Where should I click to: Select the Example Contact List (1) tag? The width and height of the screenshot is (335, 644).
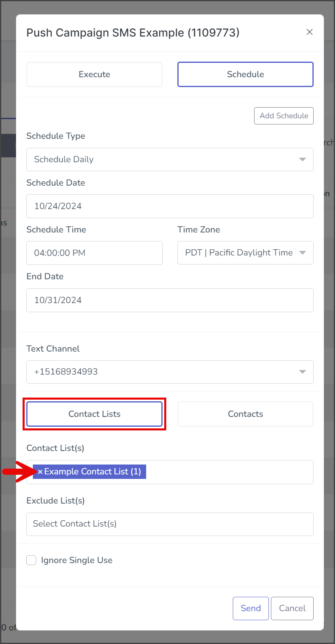(x=92, y=472)
